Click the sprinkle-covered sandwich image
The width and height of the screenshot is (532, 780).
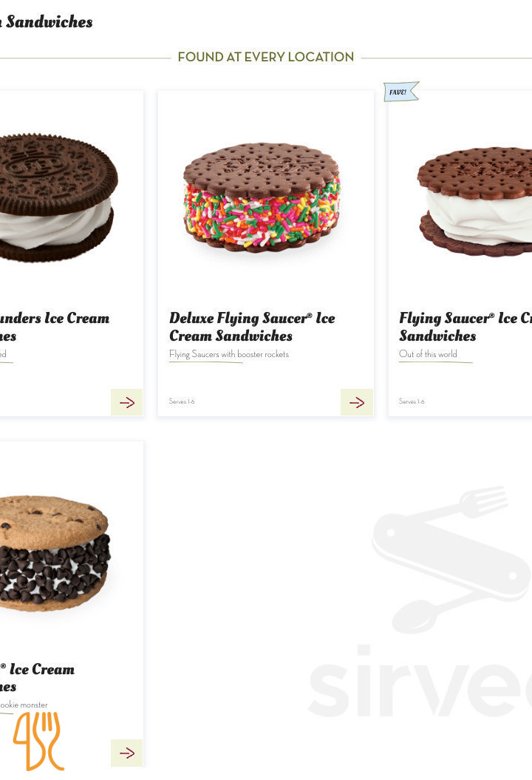tap(262, 197)
